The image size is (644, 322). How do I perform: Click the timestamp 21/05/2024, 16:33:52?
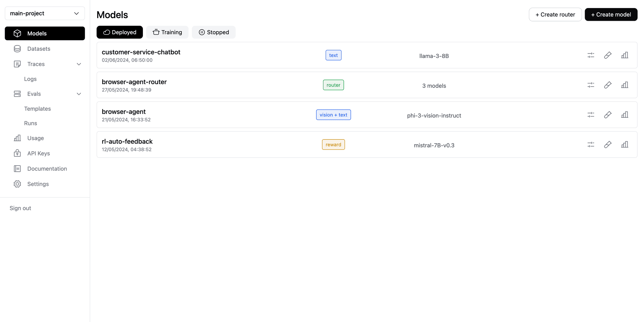click(x=126, y=120)
